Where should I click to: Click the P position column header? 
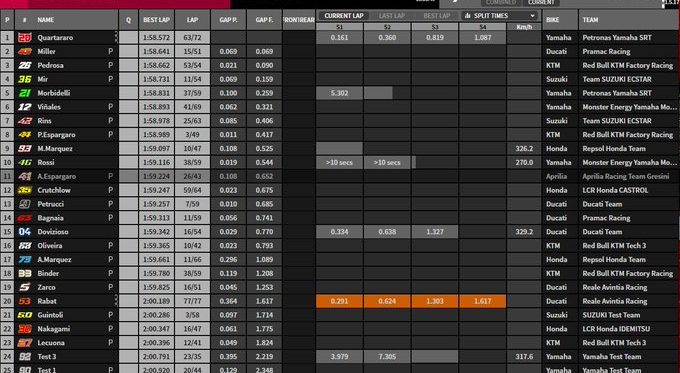pos(7,20)
